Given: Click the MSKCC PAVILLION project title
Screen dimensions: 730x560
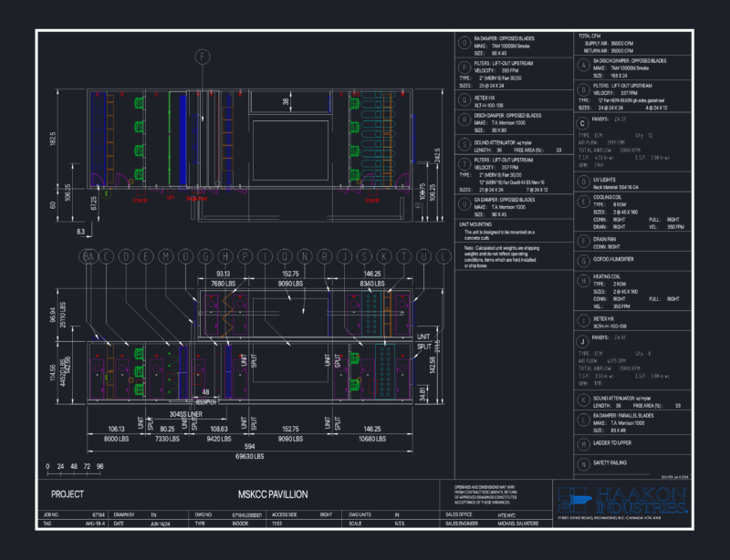Looking at the screenshot, I should coord(273,494).
